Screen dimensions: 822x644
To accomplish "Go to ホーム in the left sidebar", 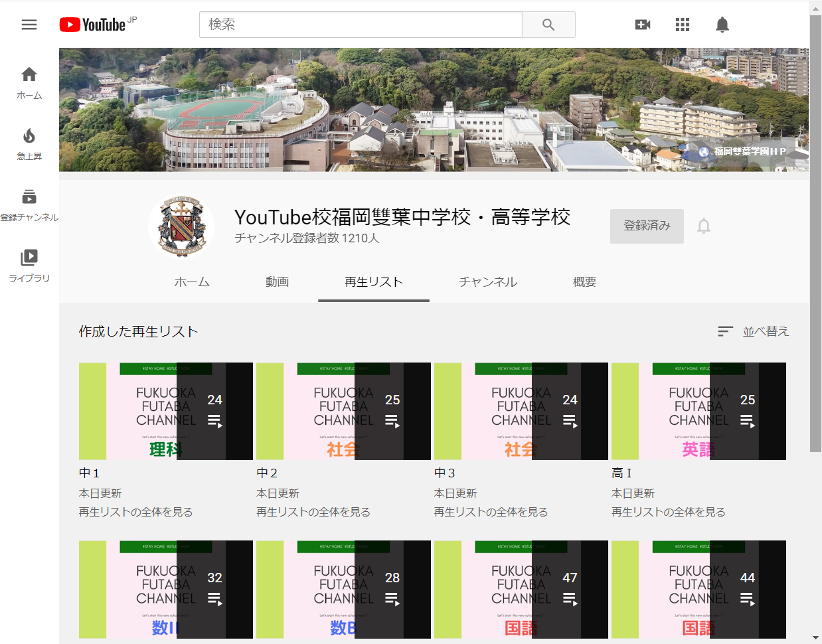I will click(x=29, y=83).
